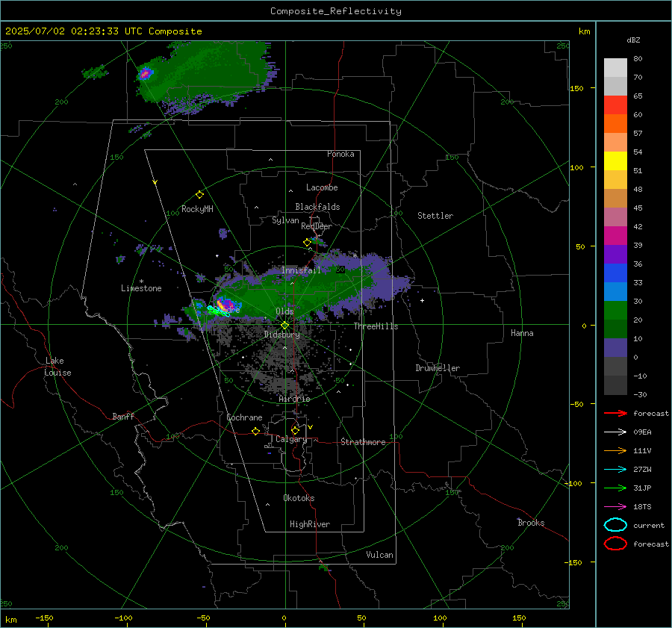
Task: Click the yellow diamond marker below RedDeer
Action: tap(307, 243)
